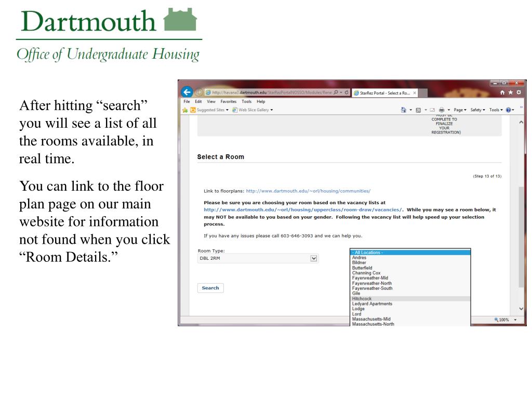Open the browser settings gear icon
The image size is (532, 399).
519,92
